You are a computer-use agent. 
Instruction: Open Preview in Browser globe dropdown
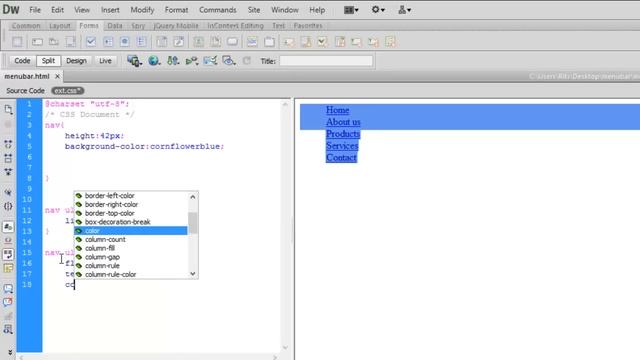point(154,61)
